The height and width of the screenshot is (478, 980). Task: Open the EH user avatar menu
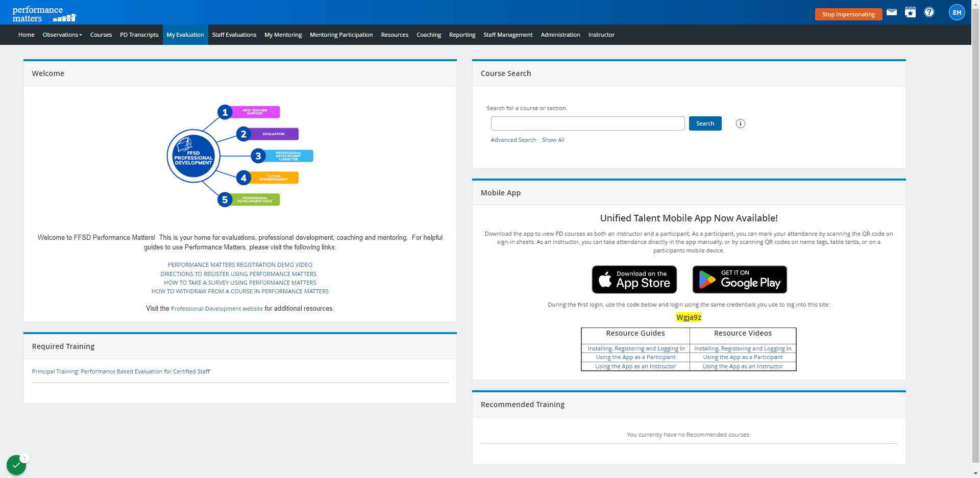click(957, 12)
